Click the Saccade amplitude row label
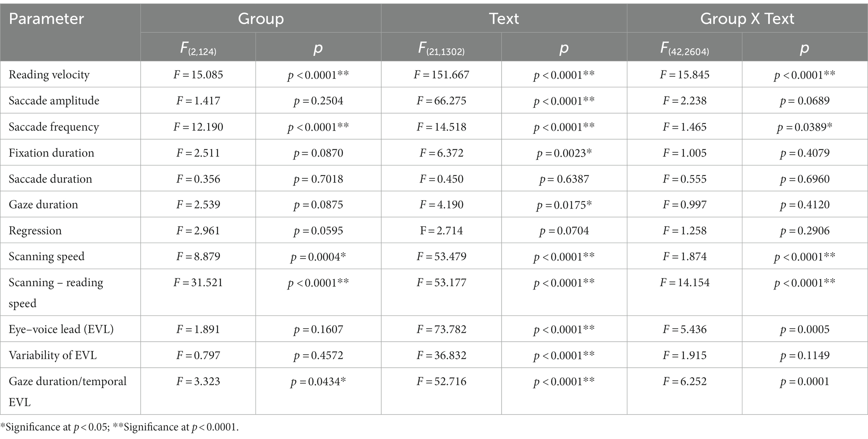This screenshot has width=868, height=439. [54, 101]
